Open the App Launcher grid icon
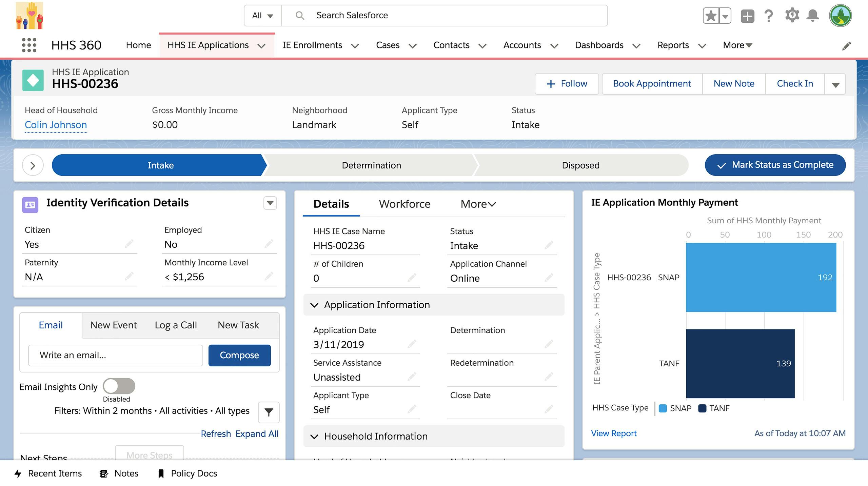 click(x=29, y=45)
